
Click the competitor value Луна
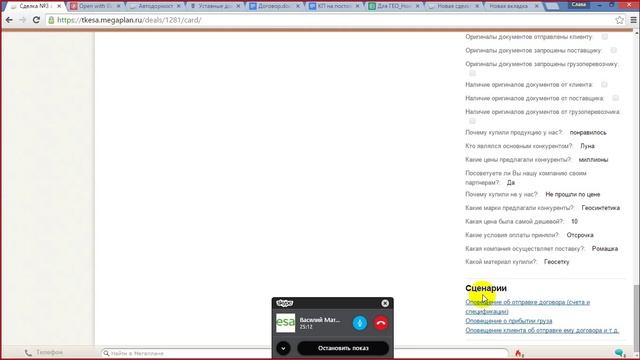pos(587,146)
